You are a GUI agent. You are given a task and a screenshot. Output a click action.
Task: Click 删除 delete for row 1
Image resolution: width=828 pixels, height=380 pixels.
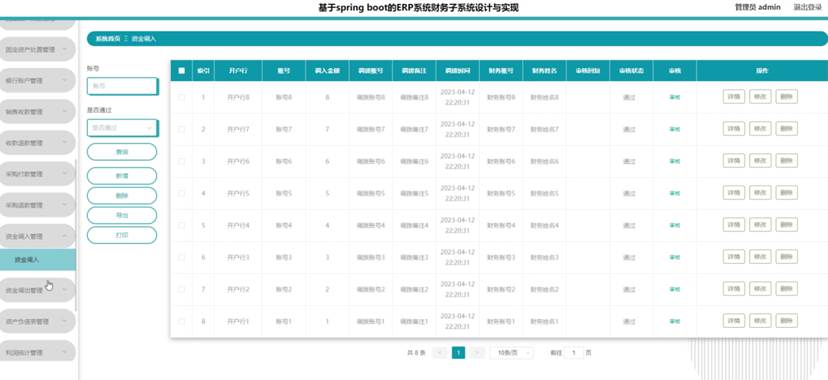pyautogui.click(x=786, y=97)
